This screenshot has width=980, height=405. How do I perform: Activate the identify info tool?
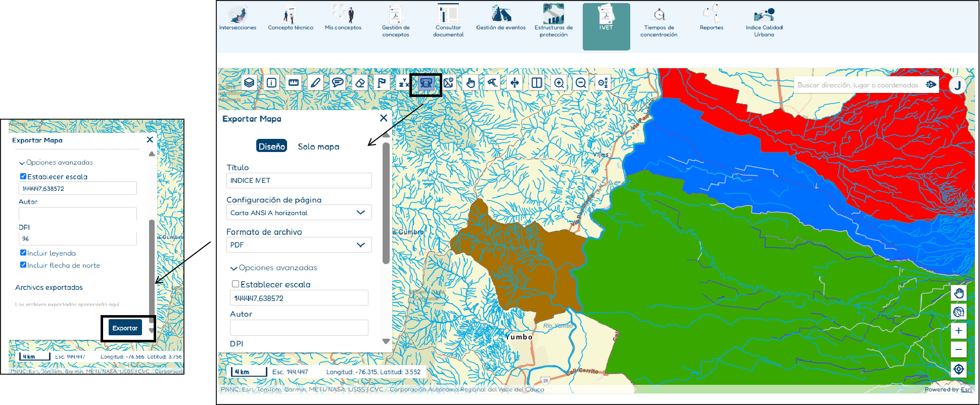click(271, 82)
